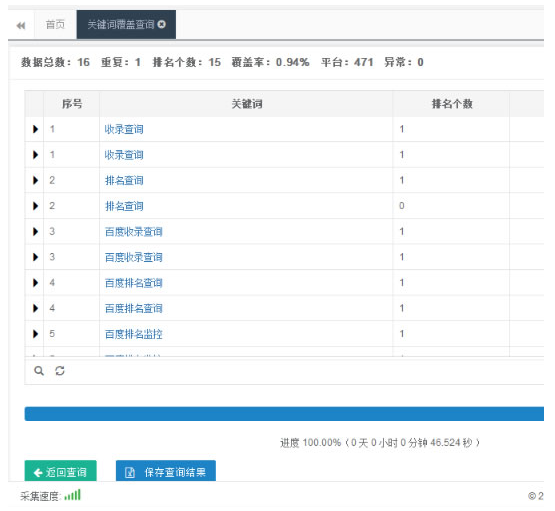This screenshot has height=511, width=555.
Task: Click the document icon on save results button
Action: pos(130,472)
